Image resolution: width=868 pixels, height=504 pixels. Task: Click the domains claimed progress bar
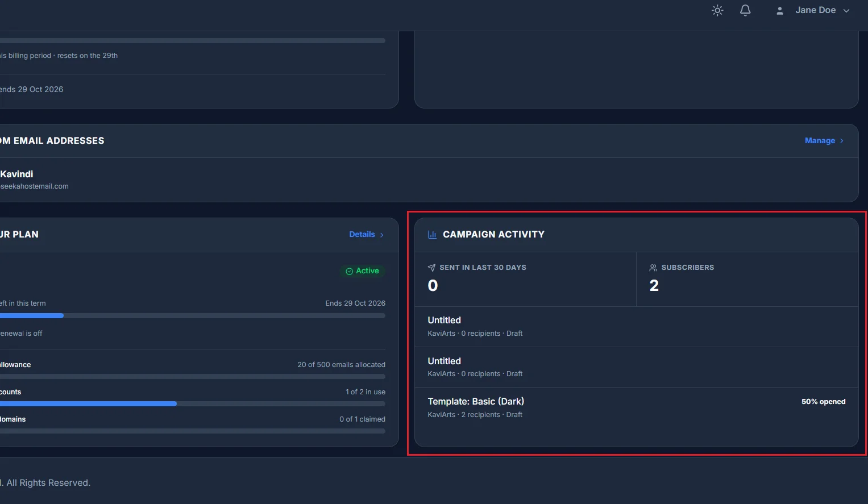point(193,431)
